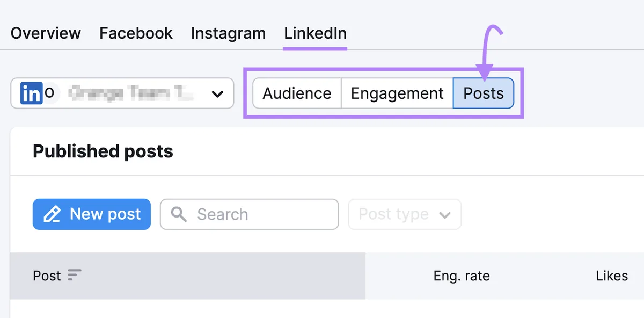The image size is (644, 318).
Task: Click the sort icon next to Post
Action: [x=75, y=276]
